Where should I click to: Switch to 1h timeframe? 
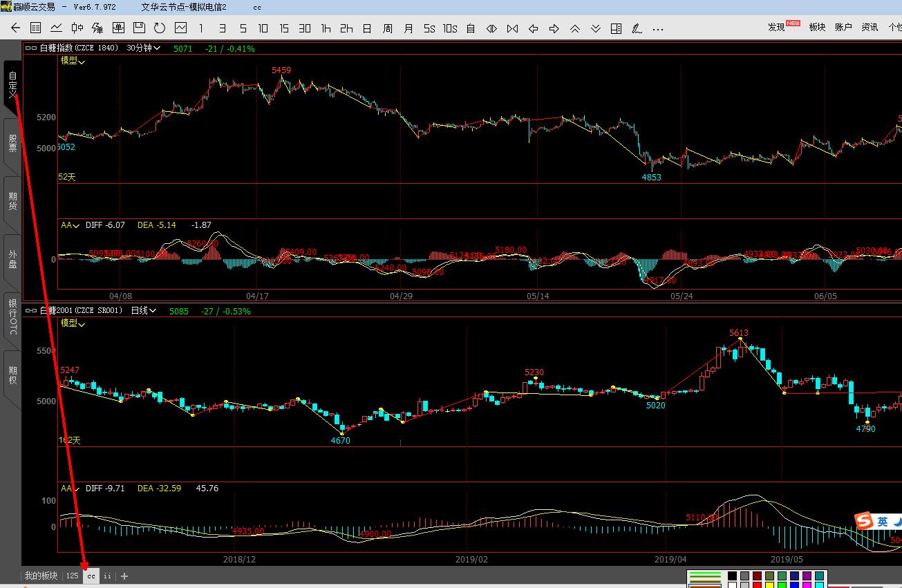[x=326, y=28]
